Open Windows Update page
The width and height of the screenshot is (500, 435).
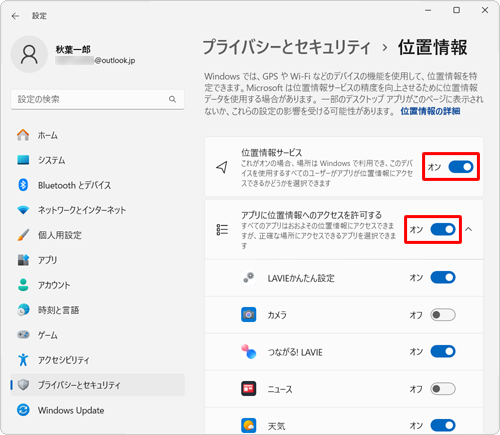(x=97, y=410)
